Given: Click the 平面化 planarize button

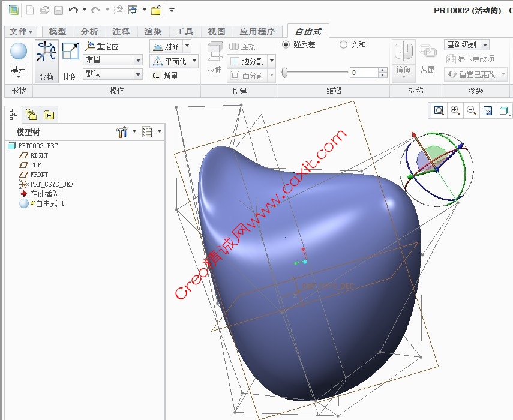Looking at the screenshot, I should 170,61.
